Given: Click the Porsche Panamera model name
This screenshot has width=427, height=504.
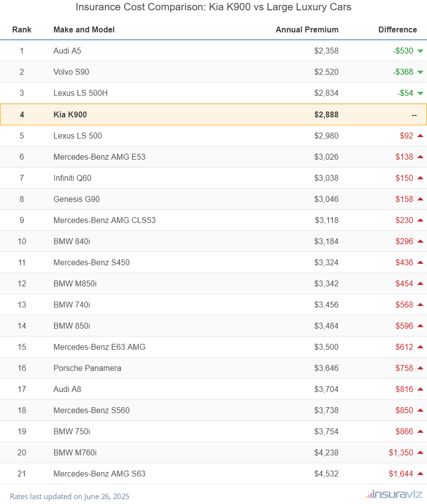Looking at the screenshot, I should tap(87, 368).
